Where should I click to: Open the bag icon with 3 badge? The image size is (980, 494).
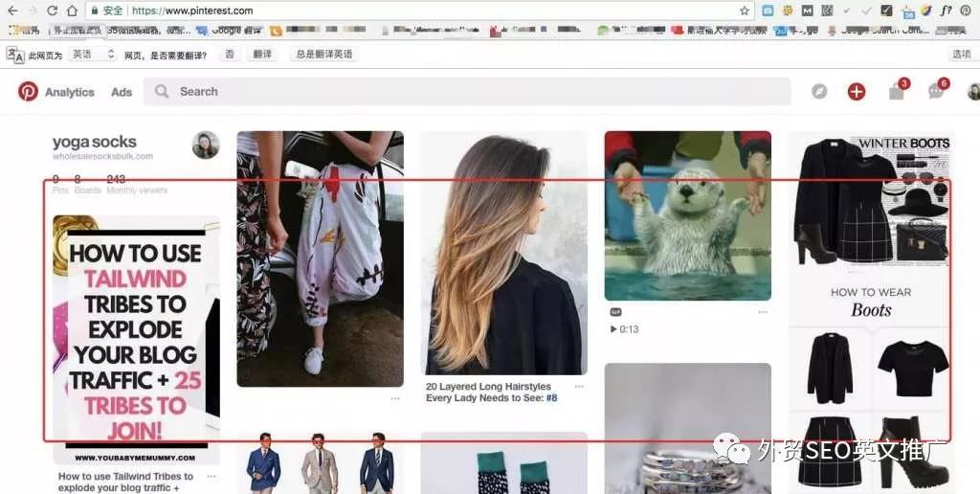click(896, 92)
